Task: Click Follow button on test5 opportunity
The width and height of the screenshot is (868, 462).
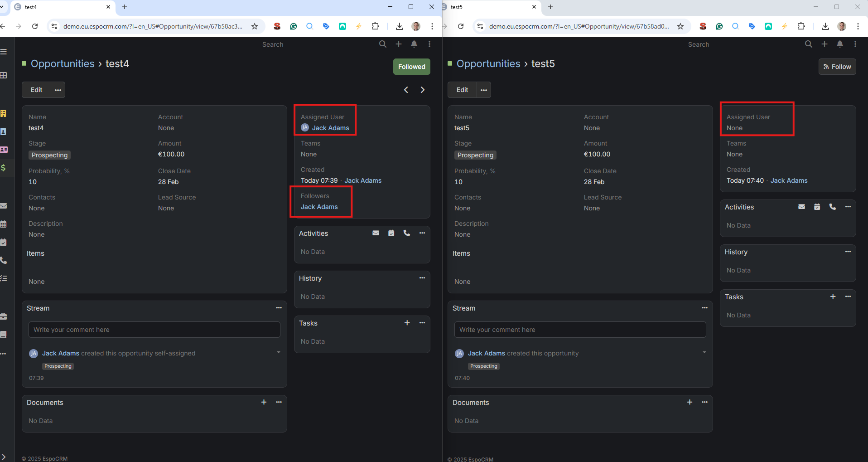Action: [837, 67]
